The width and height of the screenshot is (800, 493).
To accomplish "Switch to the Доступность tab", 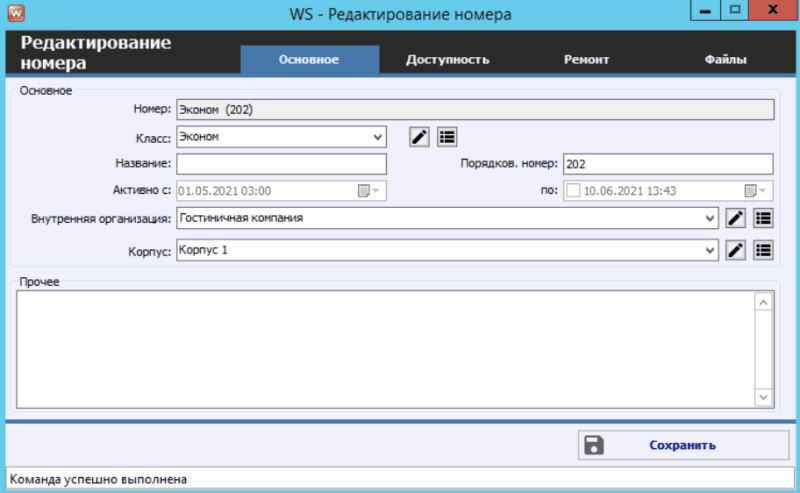I will (x=447, y=59).
